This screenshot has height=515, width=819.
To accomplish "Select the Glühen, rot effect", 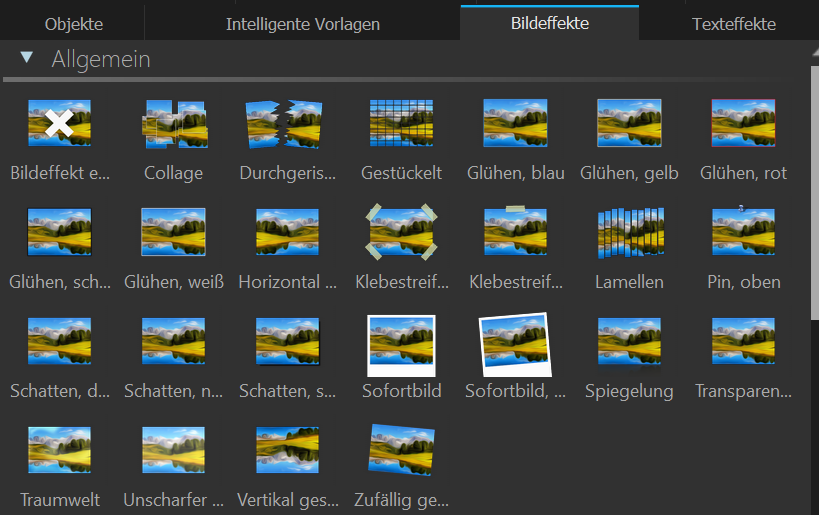I will point(743,124).
